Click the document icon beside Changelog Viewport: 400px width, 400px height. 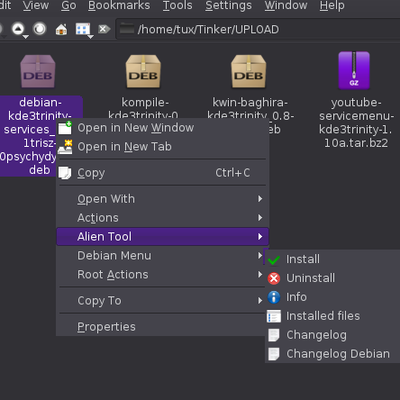coord(274,335)
